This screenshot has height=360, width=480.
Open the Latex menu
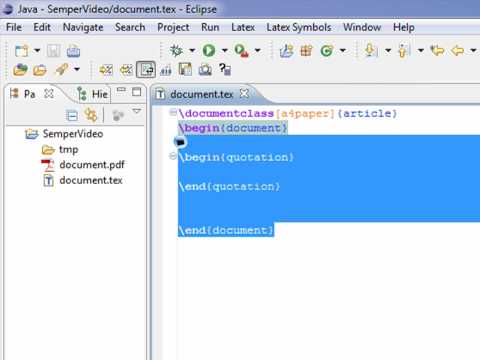click(x=243, y=27)
